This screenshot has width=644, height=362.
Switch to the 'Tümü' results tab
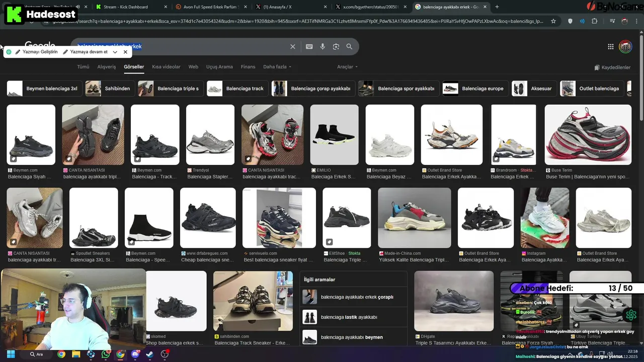[83, 67]
